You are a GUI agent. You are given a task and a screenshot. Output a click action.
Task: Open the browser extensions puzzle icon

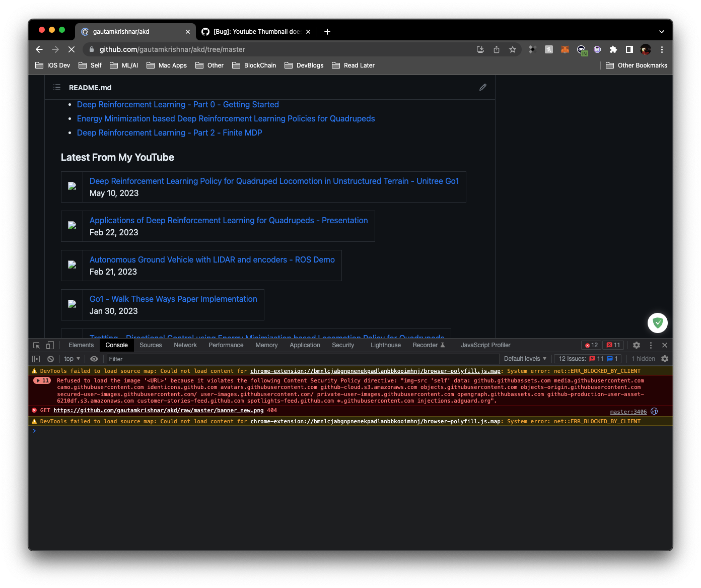613,49
